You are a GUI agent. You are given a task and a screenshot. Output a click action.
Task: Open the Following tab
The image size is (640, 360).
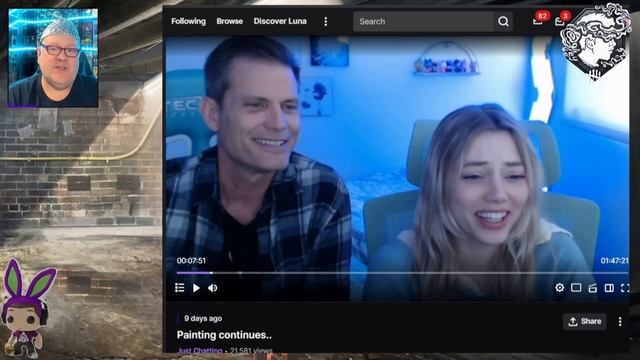[188, 21]
